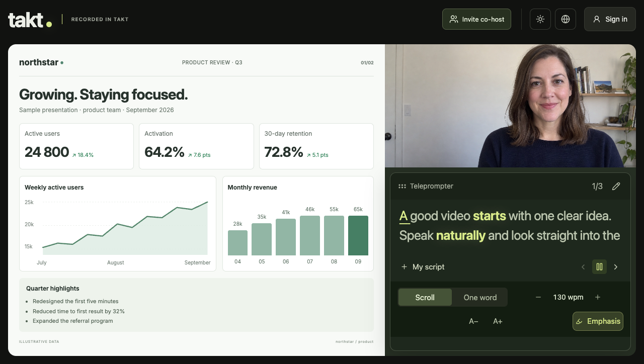Click the Growing. Staying focused. headline
The width and height of the screenshot is (644, 364).
103,95
